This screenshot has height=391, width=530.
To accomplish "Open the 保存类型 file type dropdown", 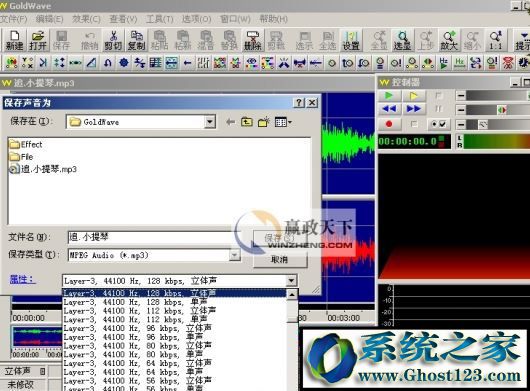I will (235, 255).
